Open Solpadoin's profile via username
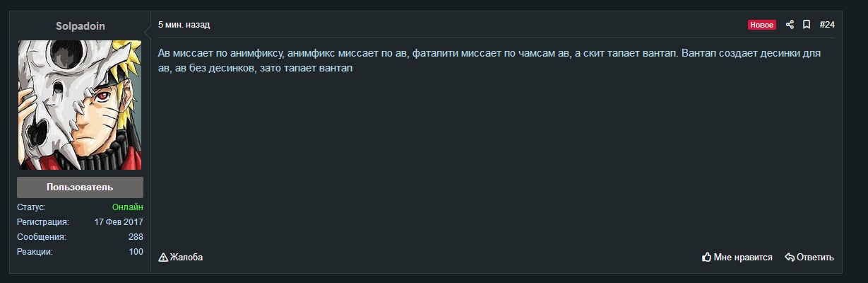 pyautogui.click(x=80, y=25)
